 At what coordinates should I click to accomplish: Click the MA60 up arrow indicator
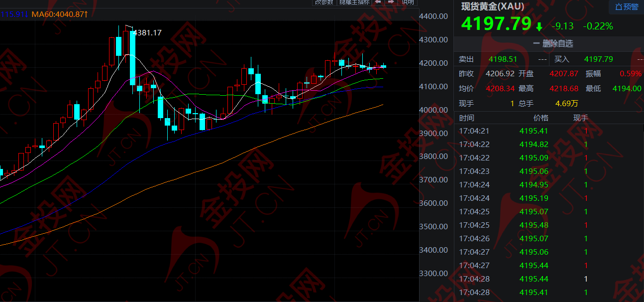pyautogui.click(x=86, y=14)
